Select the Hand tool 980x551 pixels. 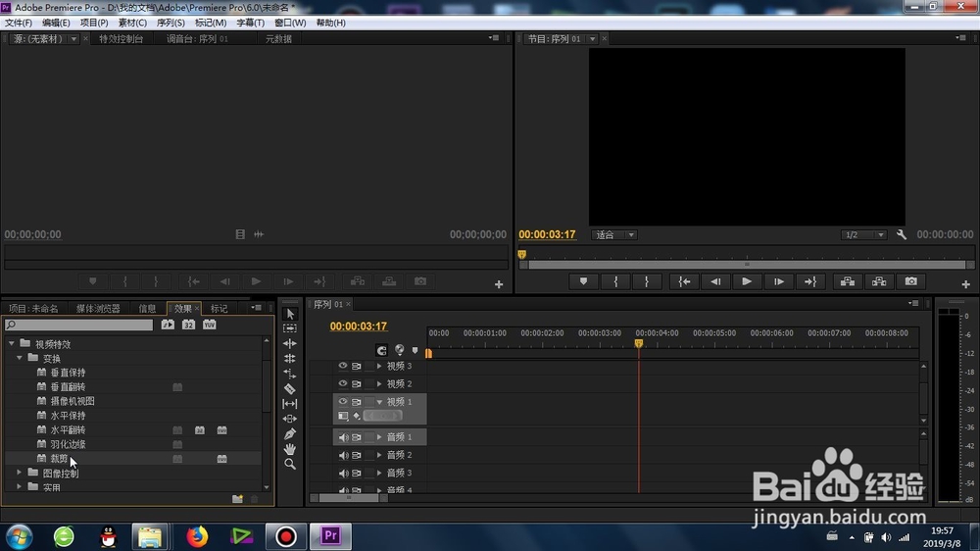(x=290, y=449)
